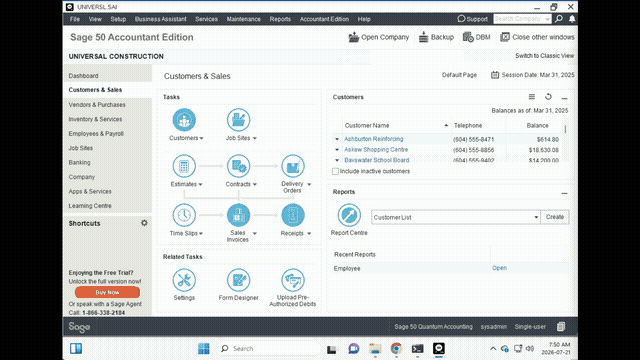
Task: Click the Backup toolbar icon
Action: click(424, 37)
